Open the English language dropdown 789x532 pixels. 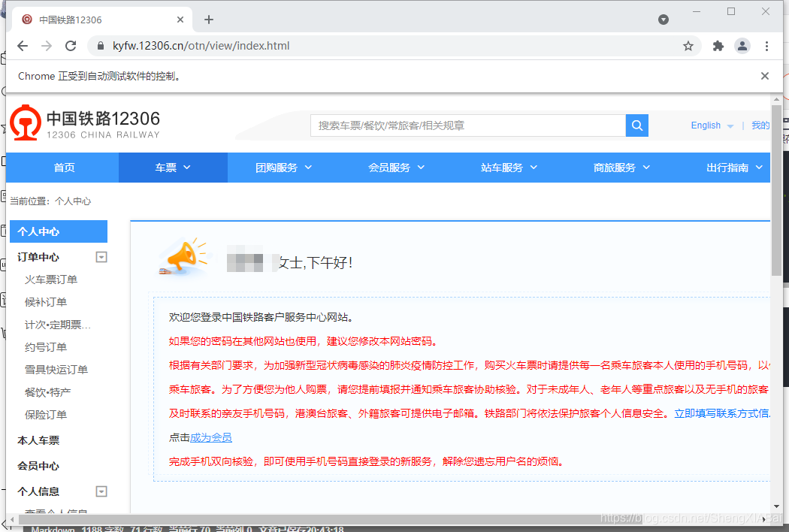click(712, 125)
